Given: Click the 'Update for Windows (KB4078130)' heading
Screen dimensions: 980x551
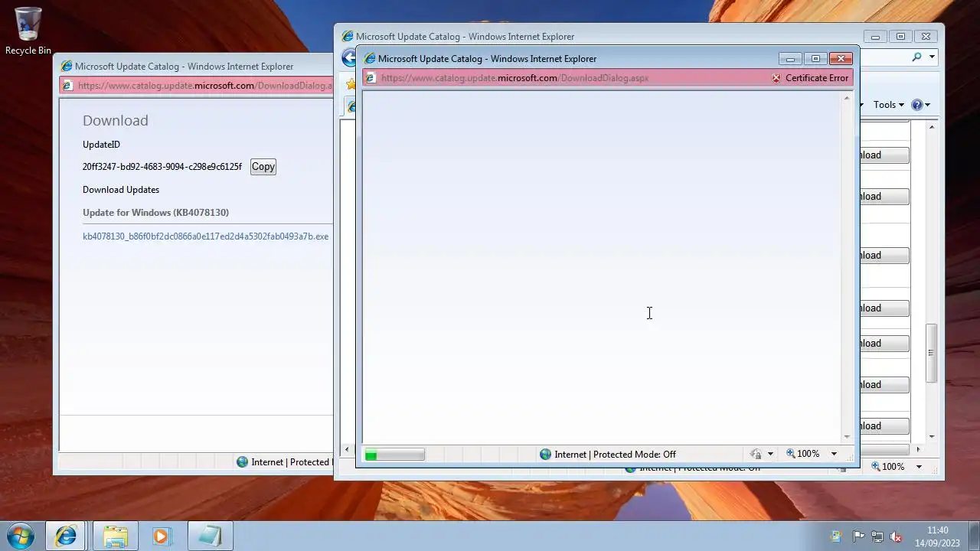Looking at the screenshot, I should point(155,213).
